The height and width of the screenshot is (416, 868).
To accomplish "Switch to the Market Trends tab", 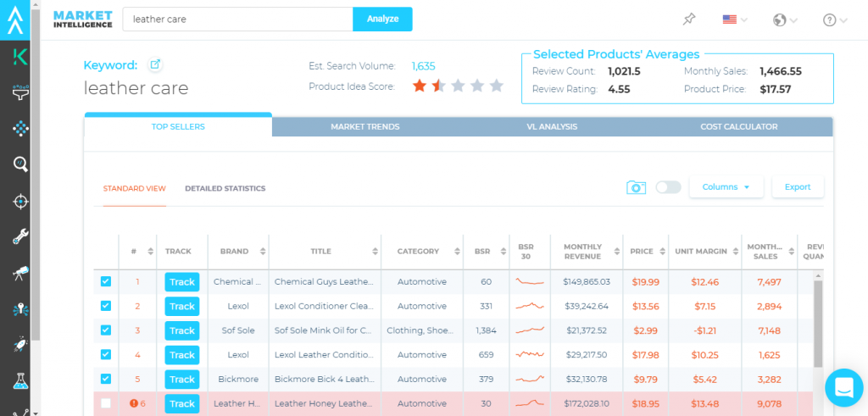I will coord(364,127).
